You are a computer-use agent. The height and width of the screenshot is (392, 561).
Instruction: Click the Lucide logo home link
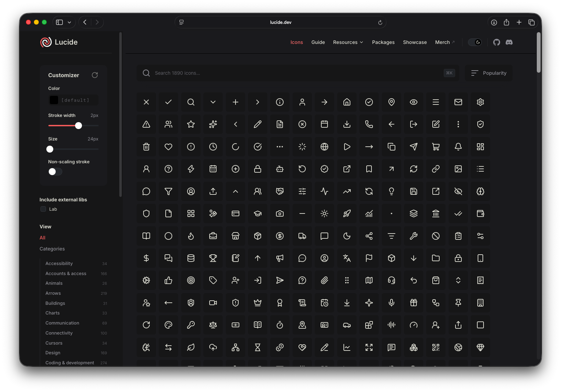tap(59, 42)
